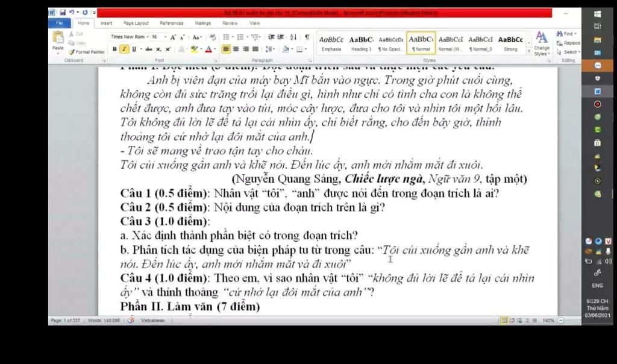
Task: Click the Text Effects icon
Action: click(181, 49)
